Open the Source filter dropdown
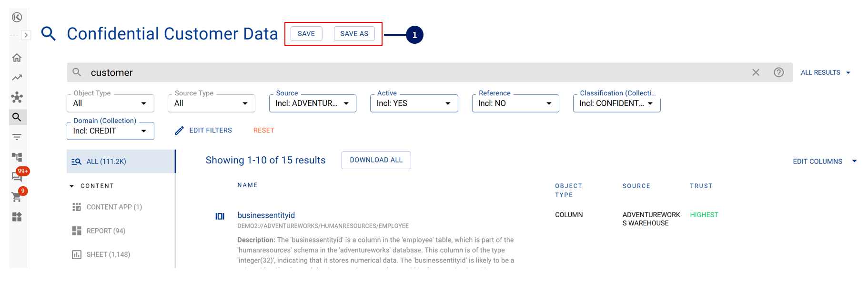This screenshot has height=283, width=868. pyautogui.click(x=313, y=103)
